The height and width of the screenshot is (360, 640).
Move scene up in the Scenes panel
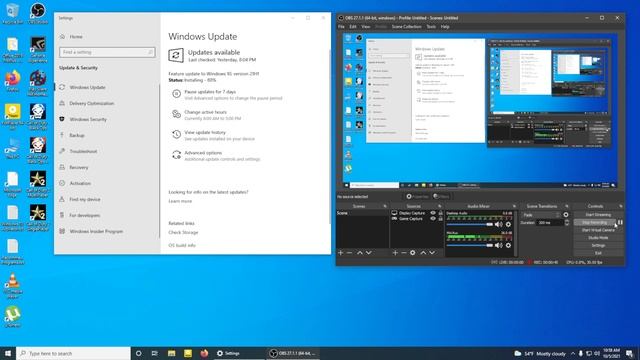click(360, 253)
